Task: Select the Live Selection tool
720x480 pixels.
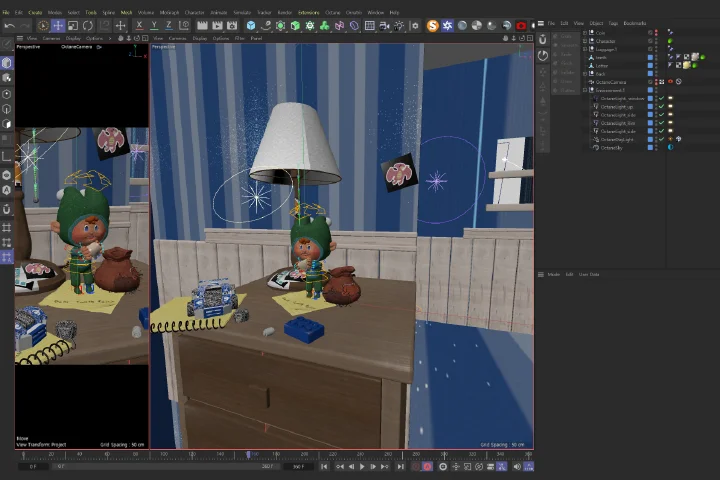Action: pyautogui.click(x=43, y=26)
